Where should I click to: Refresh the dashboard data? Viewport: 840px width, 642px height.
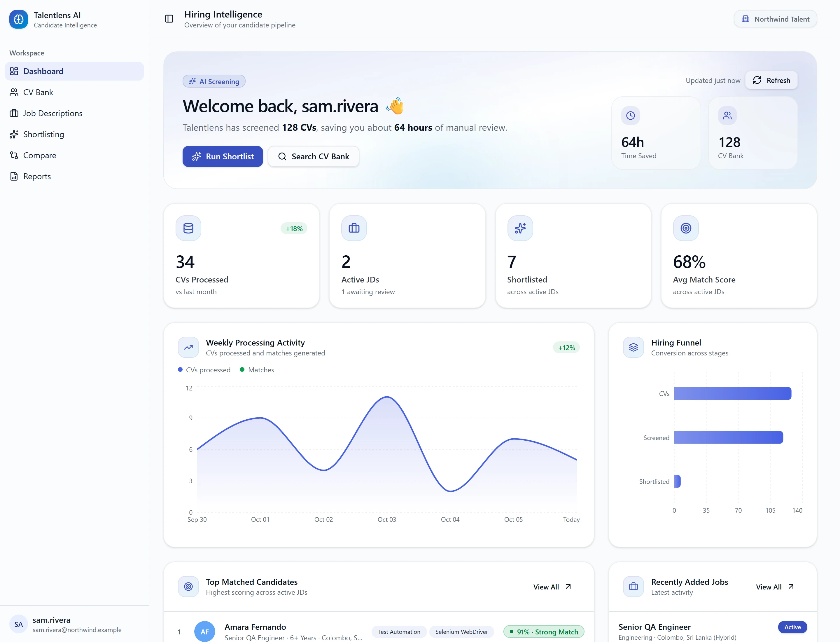point(771,80)
